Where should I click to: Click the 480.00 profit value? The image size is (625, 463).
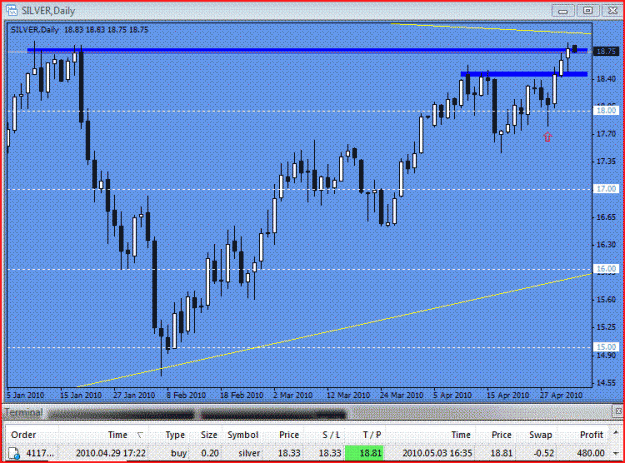click(591, 453)
